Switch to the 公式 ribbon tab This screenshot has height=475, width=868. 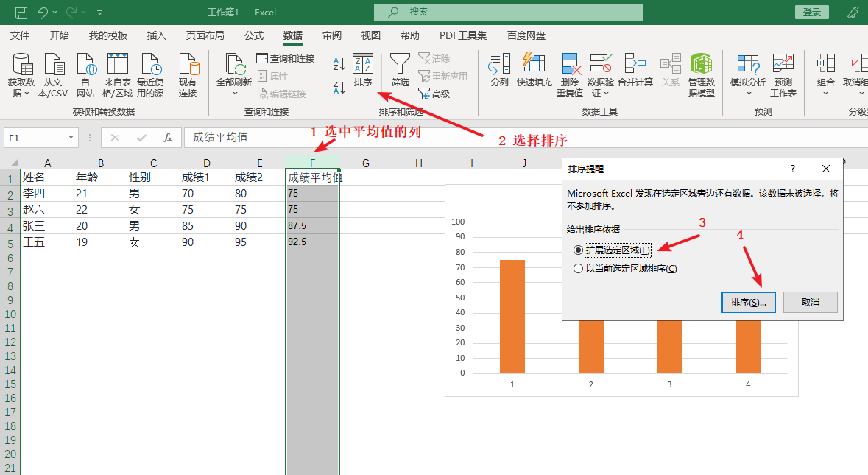click(253, 35)
